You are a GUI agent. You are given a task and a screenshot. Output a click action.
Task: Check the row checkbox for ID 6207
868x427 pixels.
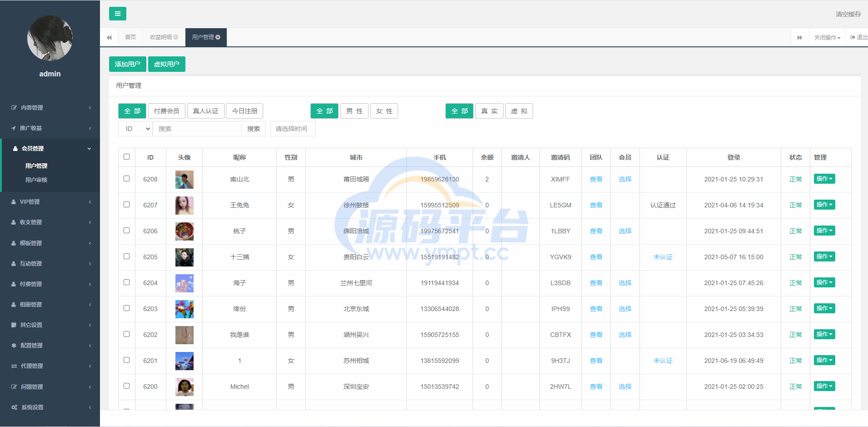click(127, 205)
